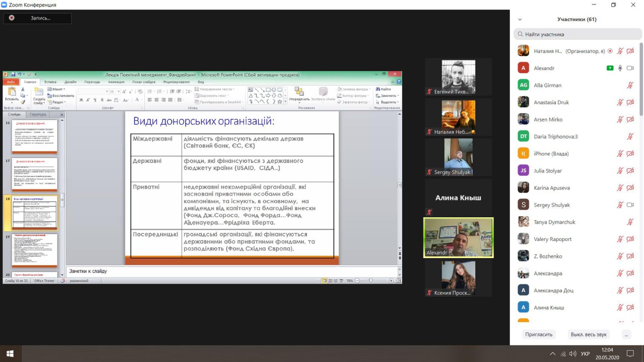Click PowerPoint help question mark icon
Screen dimensions: 644x362
(x=399, y=82)
